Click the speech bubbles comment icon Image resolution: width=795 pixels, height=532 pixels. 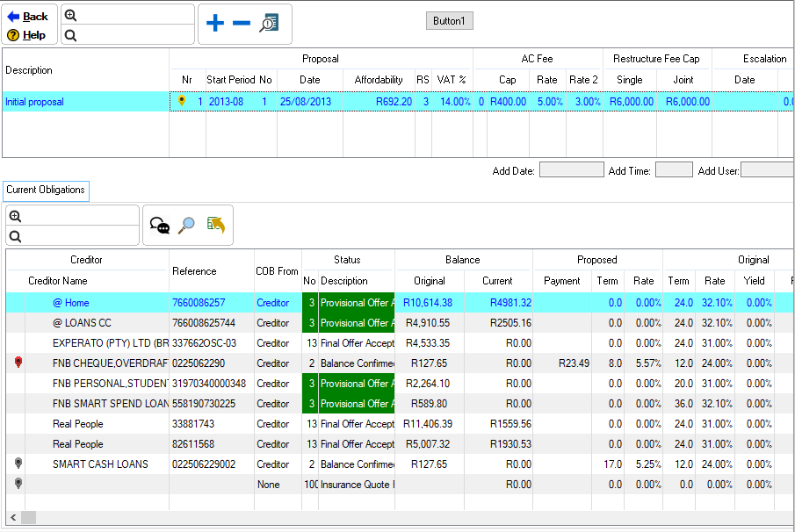pyautogui.click(x=159, y=226)
